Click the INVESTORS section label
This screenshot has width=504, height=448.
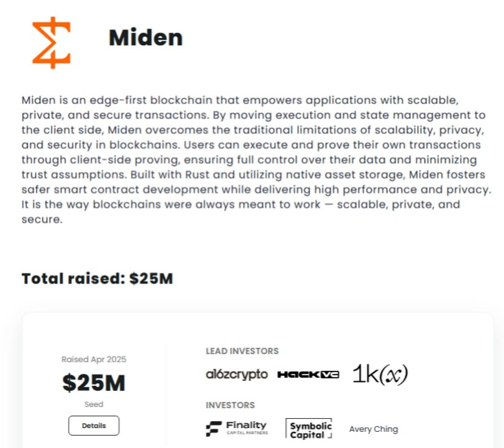(230, 405)
